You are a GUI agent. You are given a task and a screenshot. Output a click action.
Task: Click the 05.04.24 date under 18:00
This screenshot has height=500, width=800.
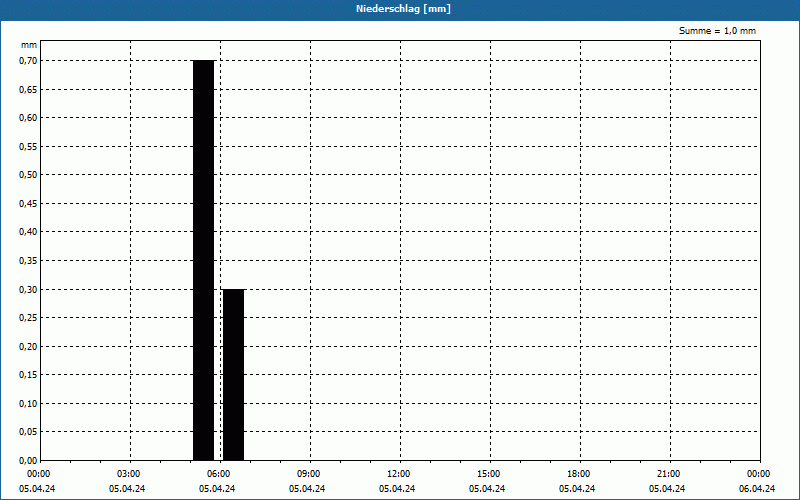pos(577,489)
